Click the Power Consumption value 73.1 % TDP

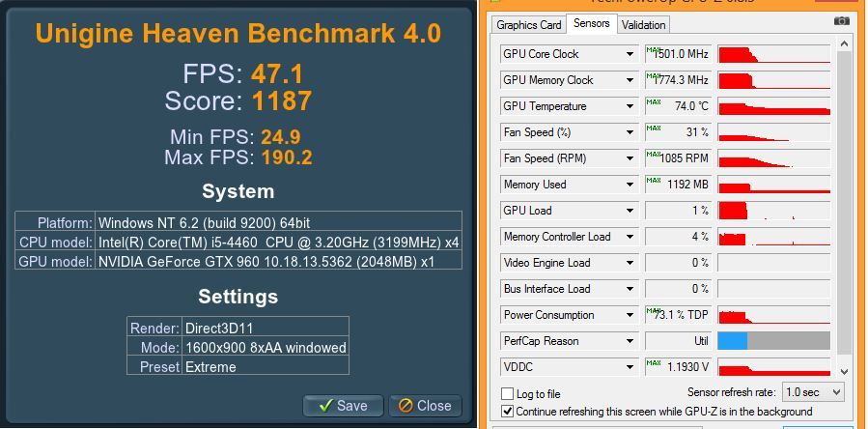pos(678,315)
